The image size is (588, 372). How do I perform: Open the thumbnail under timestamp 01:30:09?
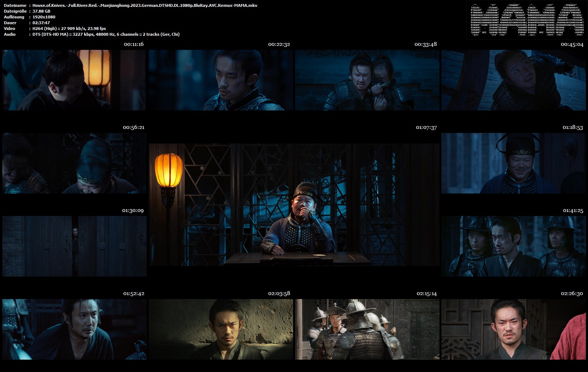click(x=74, y=246)
